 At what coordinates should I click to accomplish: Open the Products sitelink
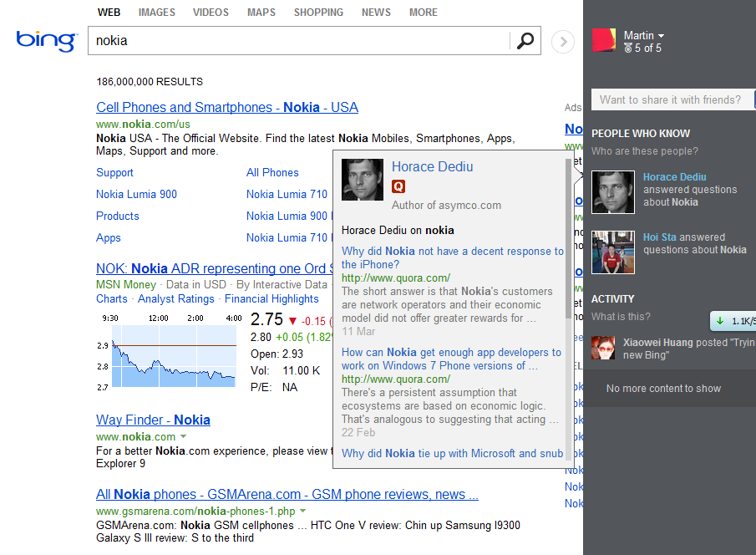coord(118,216)
